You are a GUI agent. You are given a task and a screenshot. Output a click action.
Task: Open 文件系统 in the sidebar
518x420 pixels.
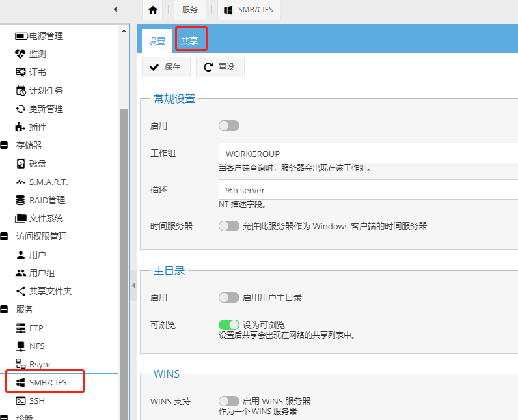(x=46, y=218)
